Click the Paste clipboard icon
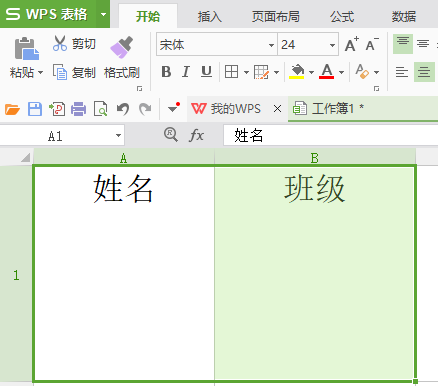The height and width of the screenshot is (386, 438). (27, 49)
